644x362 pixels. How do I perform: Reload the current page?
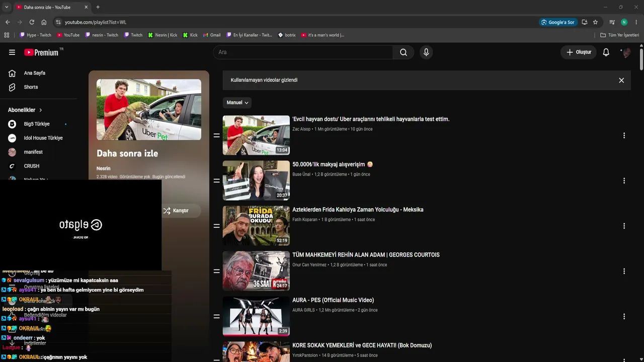tap(32, 22)
